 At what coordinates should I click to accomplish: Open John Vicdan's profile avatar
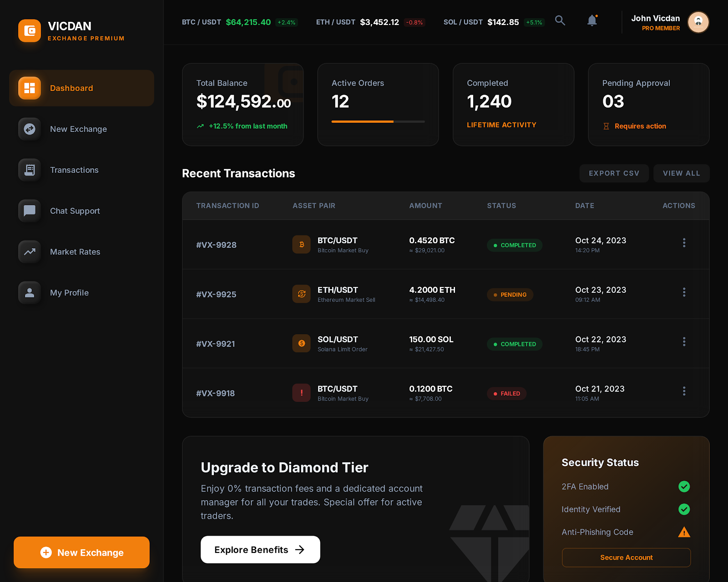698,22
